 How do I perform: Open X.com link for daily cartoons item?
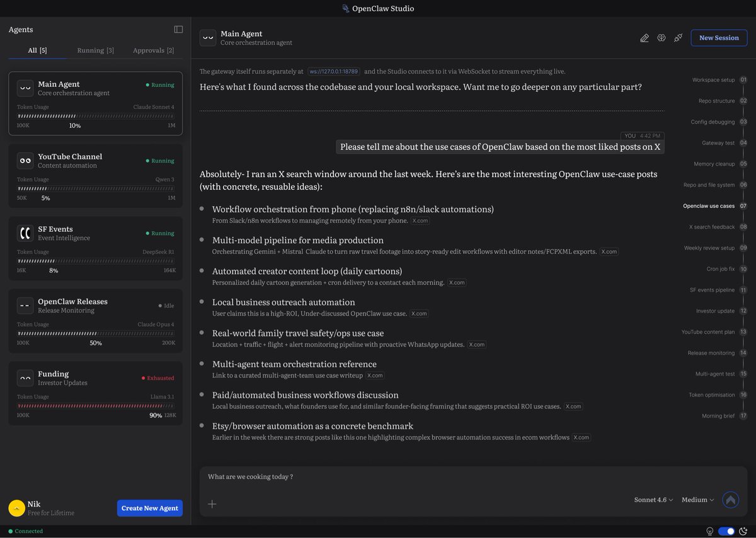coord(457,283)
